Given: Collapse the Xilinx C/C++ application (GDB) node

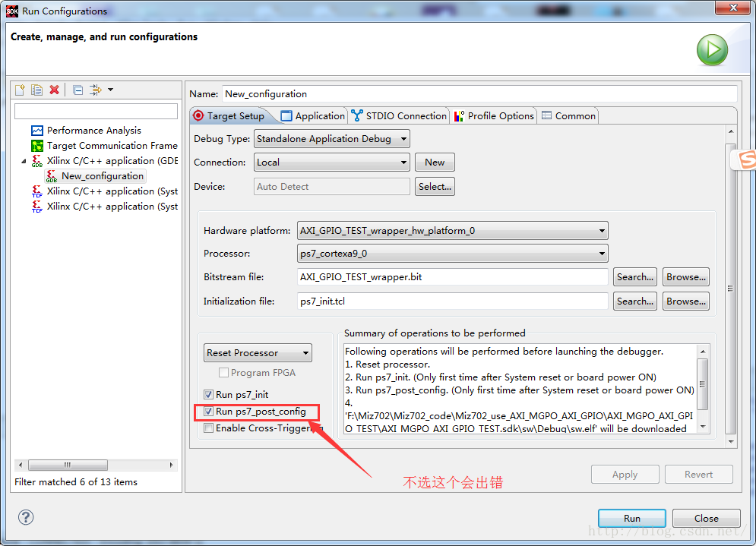Looking at the screenshot, I should coord(24,162).
